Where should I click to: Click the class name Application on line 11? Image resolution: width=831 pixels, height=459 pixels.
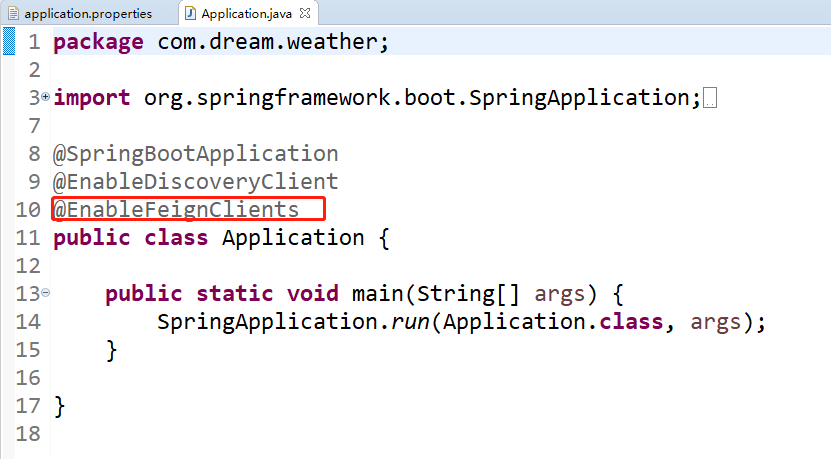click(293, 238)
